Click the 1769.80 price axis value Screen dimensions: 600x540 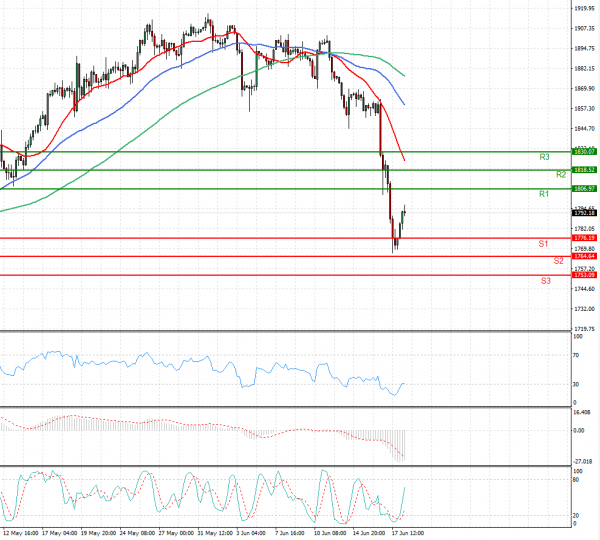584,249
